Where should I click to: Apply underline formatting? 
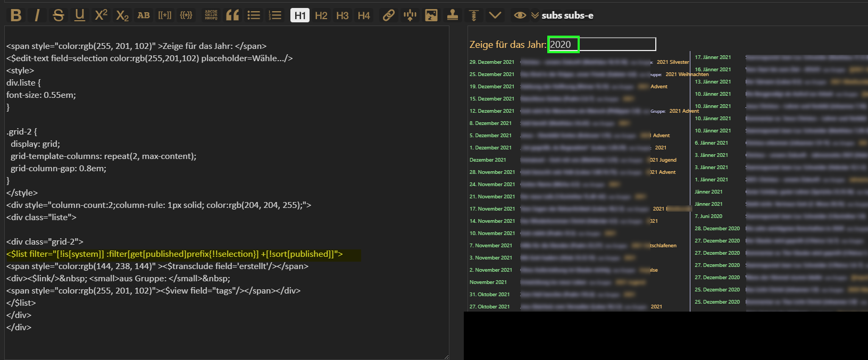point(80,15)
